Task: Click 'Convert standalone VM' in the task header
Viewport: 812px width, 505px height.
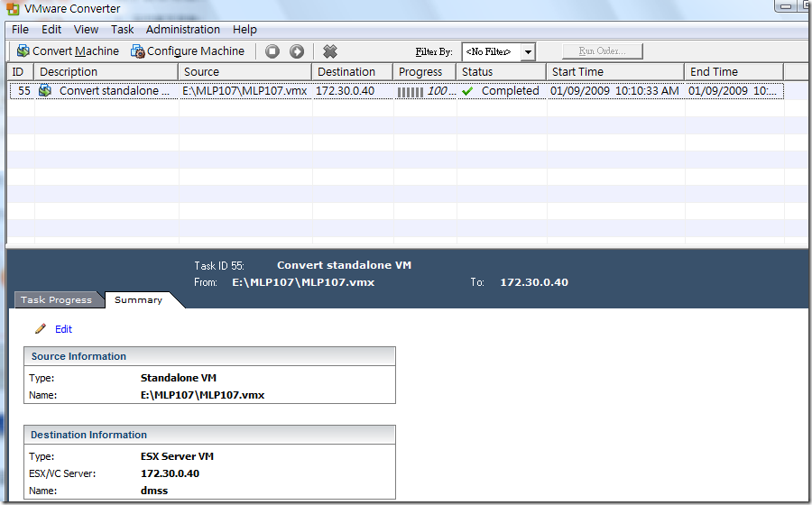Action: point(344,265)
